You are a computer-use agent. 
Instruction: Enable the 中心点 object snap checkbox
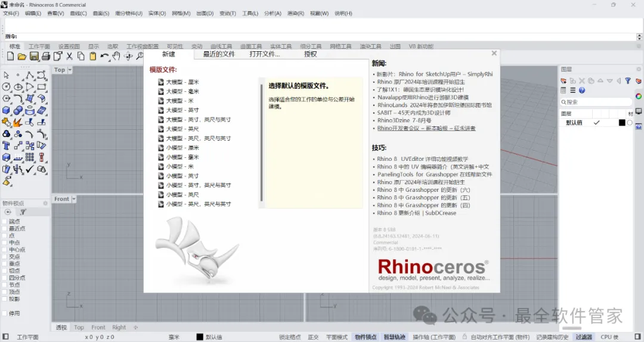(x=5, y=250)
